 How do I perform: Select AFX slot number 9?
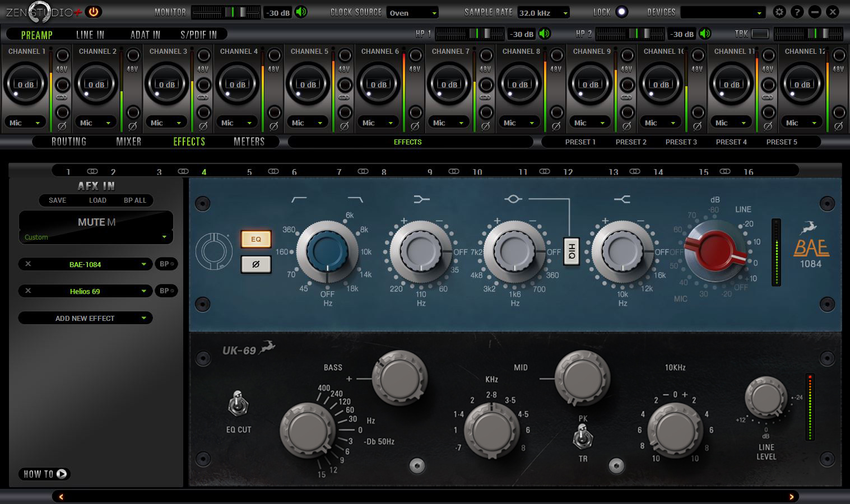point(430,172)
